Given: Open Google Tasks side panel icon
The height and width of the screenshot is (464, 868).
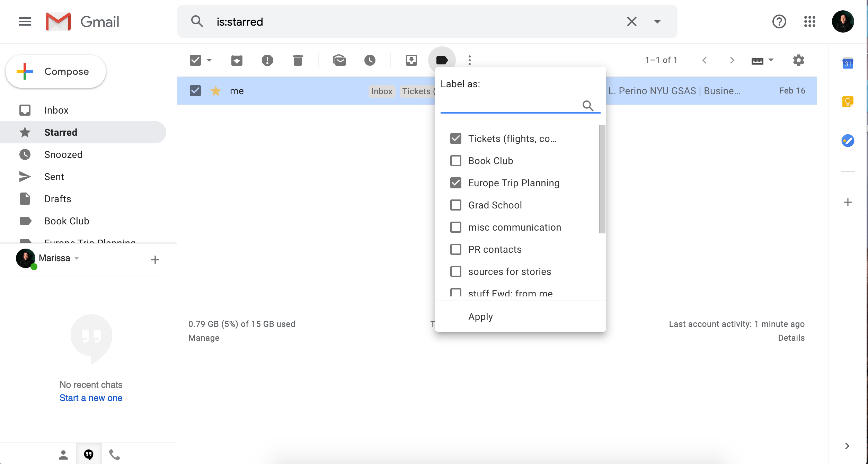Looking at the screenshot, I should pos(848,141).
